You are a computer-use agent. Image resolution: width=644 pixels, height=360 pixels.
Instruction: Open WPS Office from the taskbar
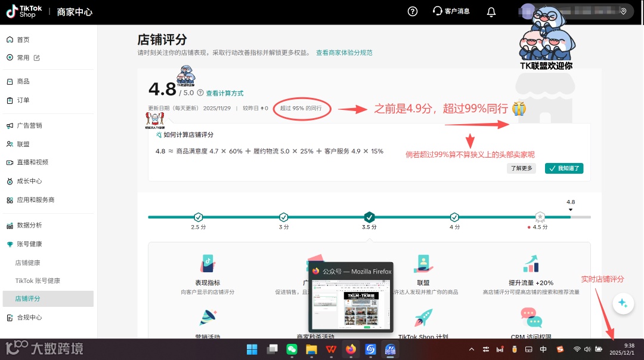click(331, 349)
